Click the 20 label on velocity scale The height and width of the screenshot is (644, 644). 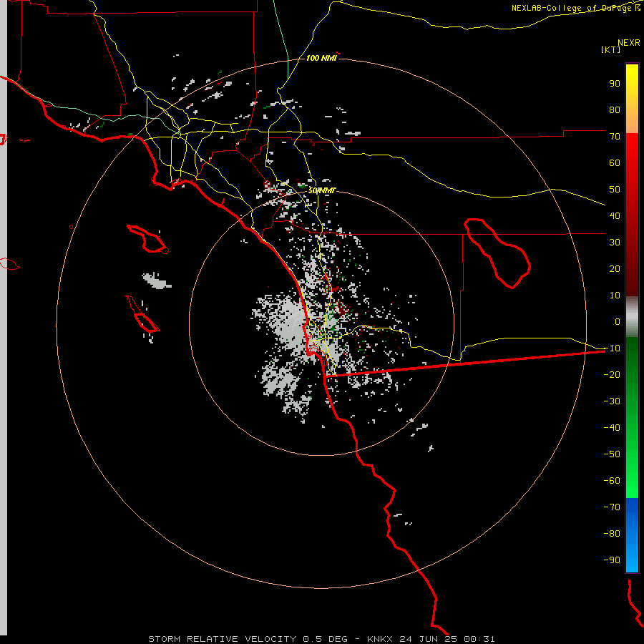click(x=615, y=269)
